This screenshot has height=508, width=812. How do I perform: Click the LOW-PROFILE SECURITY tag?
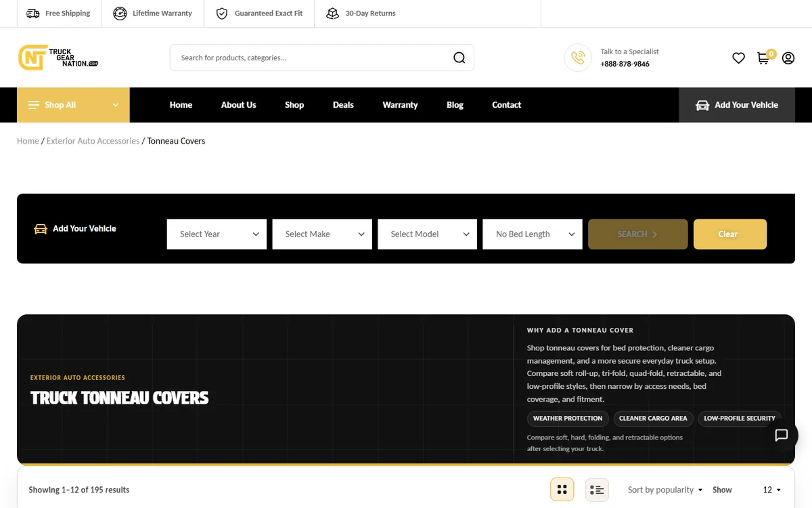(740, 419)
